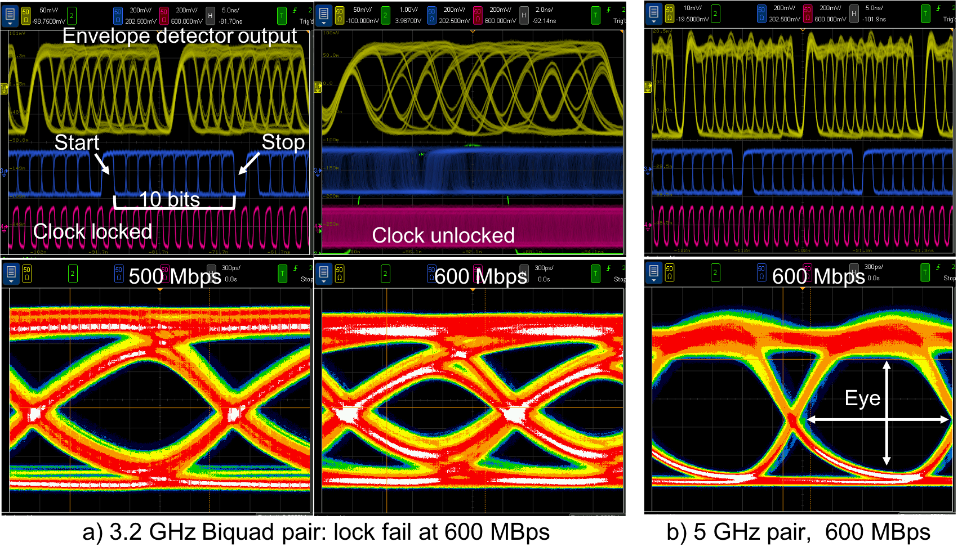The height and width of the screenshot is (560, 962).
Task: Select yellow 50Ω channel badge beside -98.7500mV
Action: coord(26,15)
